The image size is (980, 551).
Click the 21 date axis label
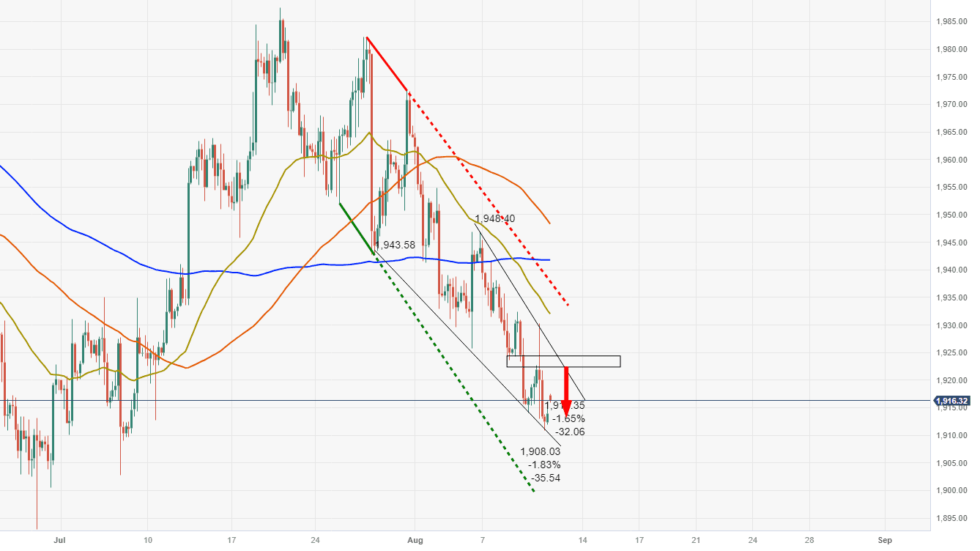[696, 540]
